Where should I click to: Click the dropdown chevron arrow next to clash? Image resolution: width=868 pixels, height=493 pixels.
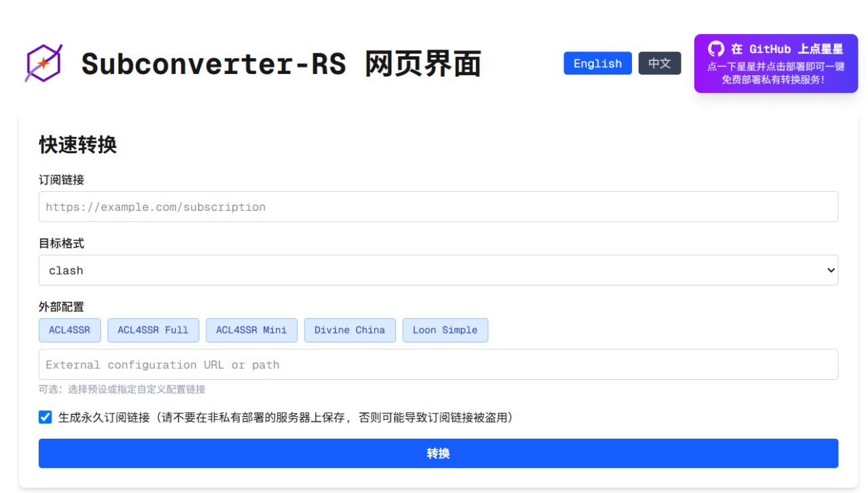(x=831, y=270)
